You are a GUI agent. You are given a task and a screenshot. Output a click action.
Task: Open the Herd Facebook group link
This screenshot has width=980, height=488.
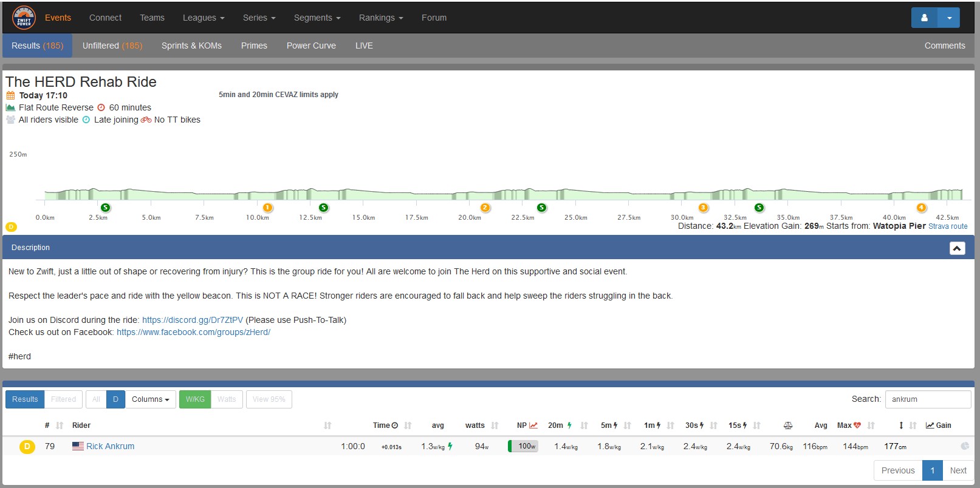click(193, 332)
